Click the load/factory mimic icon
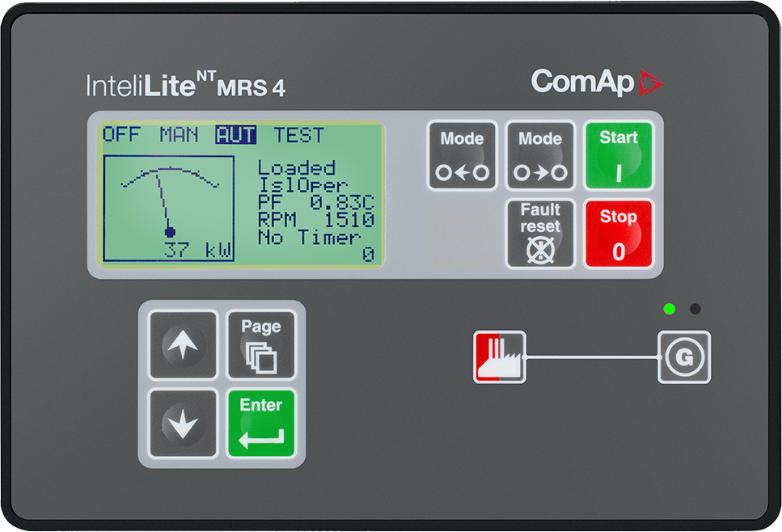Screen dimensions: 782x532 499,356
